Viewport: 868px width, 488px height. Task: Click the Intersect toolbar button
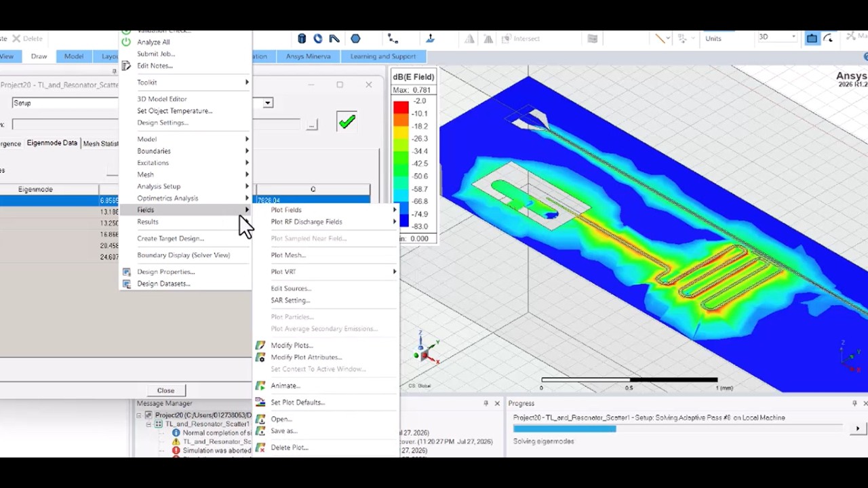pos(521,39)
